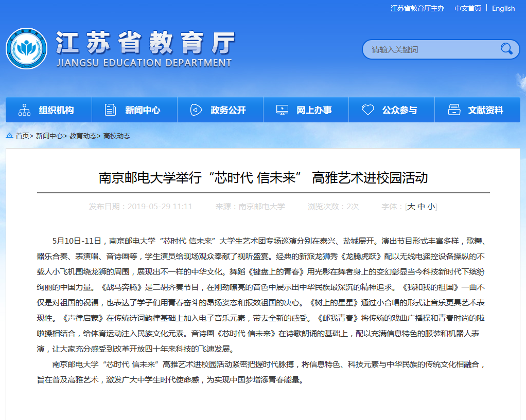The width and height of the screenshot is (526, 420).
Task: Click the 教育动态 breadcrumb link
Action: tap(83, 136)
